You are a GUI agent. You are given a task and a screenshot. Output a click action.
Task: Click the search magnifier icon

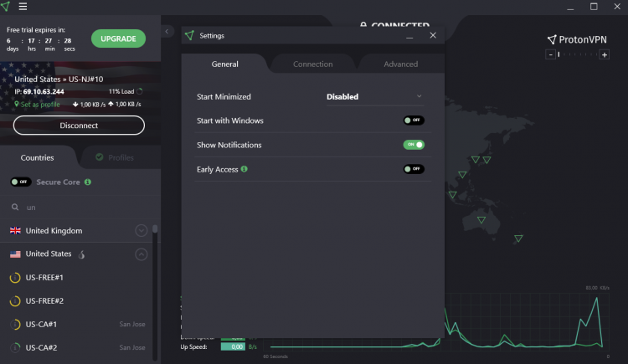tap(15, 207)
